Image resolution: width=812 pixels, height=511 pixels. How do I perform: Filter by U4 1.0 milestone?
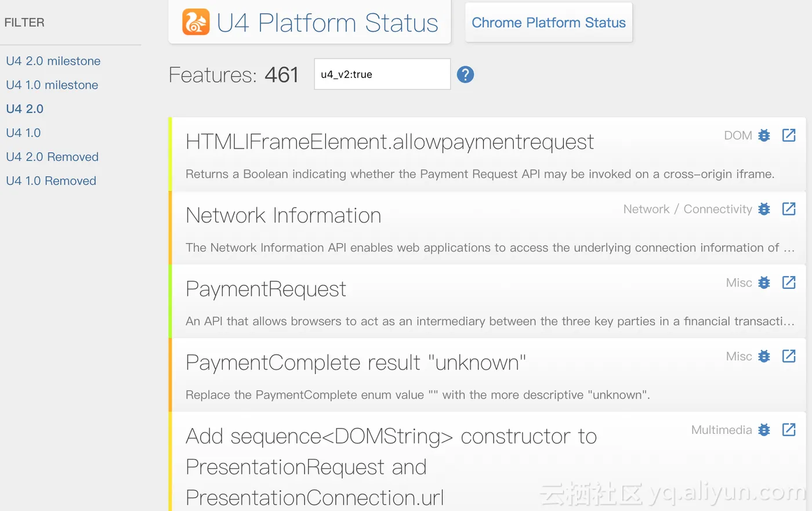52,85
